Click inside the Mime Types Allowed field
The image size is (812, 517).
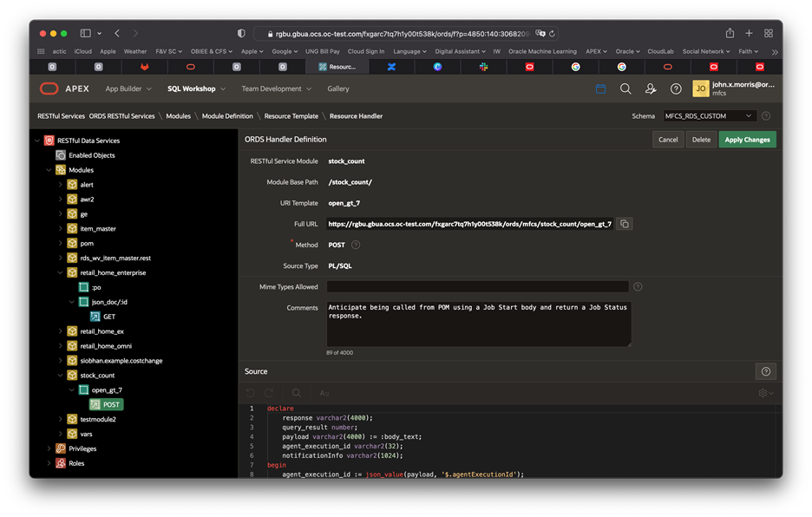[477, 286]
